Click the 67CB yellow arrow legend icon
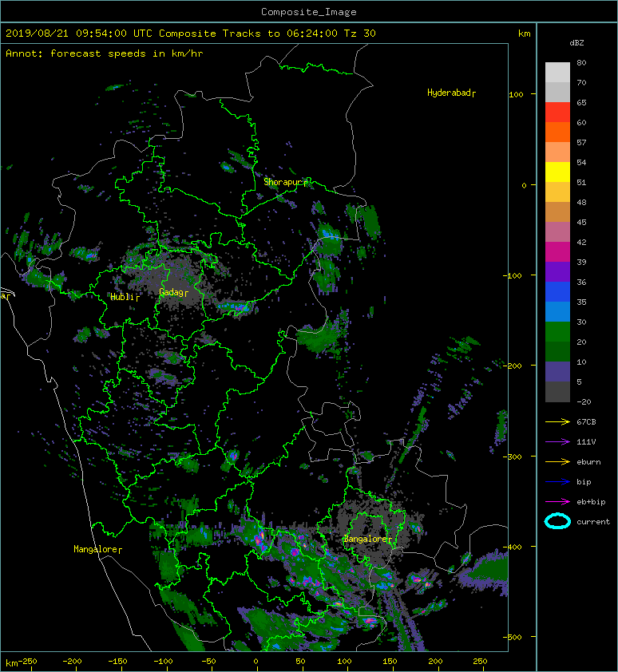Viewport: 618px width, 672px height. pyautogui.click(x=557, y=421)
